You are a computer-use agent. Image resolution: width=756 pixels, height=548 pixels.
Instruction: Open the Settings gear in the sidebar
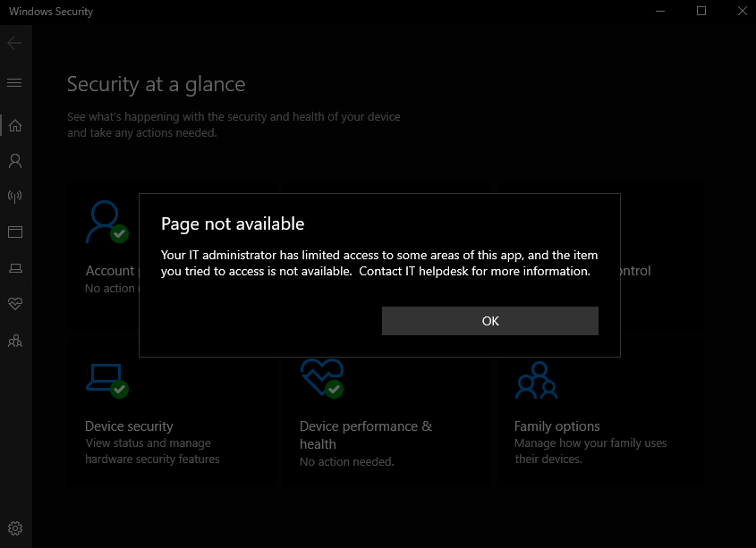tap(15, 528)
